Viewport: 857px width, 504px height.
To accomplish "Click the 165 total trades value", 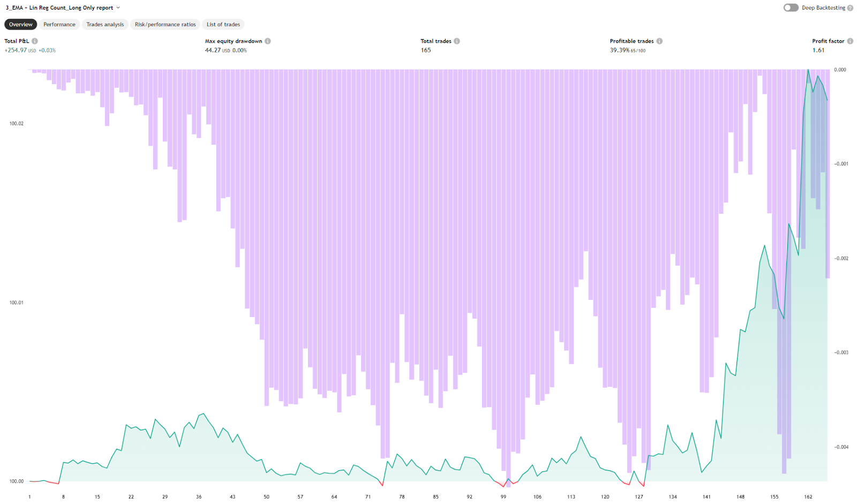I will click(x=426, y=50).
